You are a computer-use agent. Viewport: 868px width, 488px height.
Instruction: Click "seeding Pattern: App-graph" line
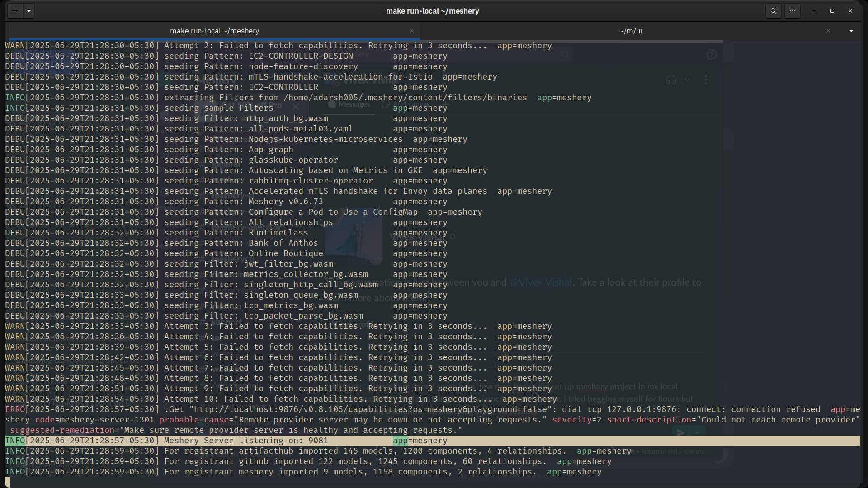pos(226,150)
